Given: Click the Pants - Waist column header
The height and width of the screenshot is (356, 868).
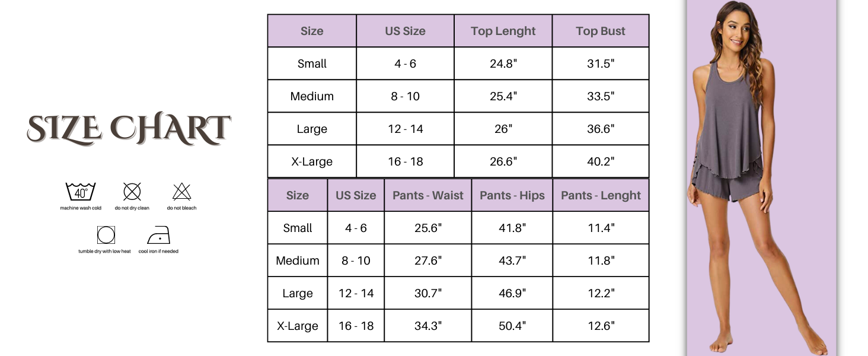Looking at the screenshot, I should pyautogui.click(x=427, y=195).
